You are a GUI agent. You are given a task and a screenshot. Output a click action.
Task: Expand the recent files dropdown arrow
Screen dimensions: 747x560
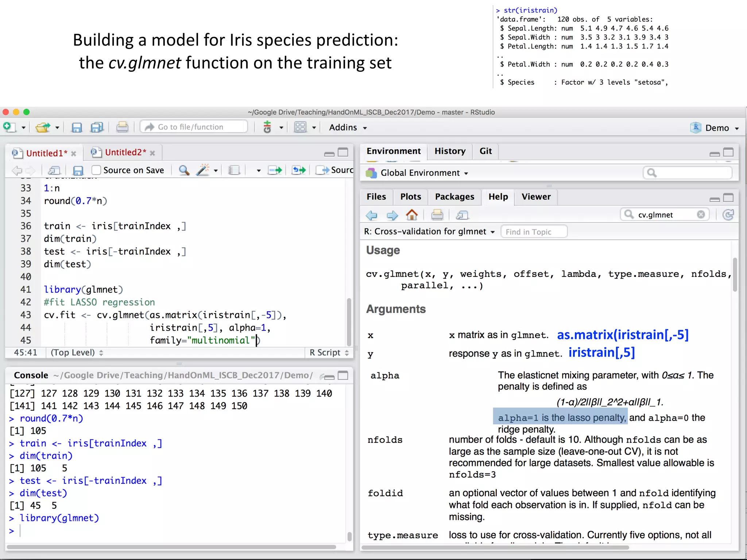(x=57, y=128)
